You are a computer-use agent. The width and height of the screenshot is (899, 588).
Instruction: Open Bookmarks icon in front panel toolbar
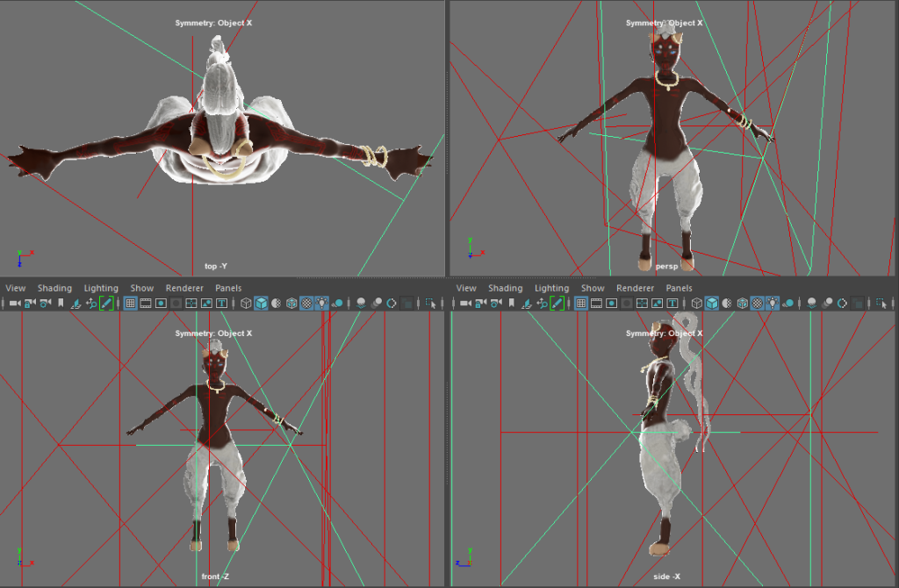tap(61, 304)
